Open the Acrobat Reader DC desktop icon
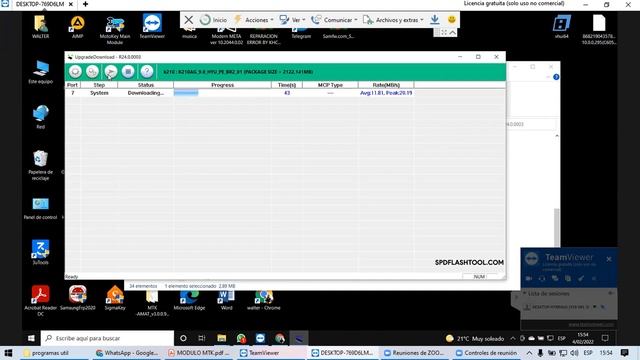The width and height of the screenshot is (640, 360). pos(40,301)
